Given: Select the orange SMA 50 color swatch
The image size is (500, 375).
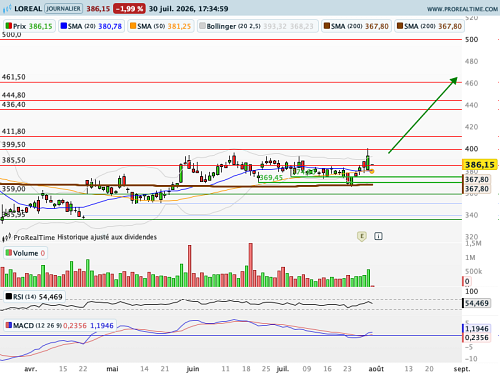Looking at the screenshot, I should point(133,26).
